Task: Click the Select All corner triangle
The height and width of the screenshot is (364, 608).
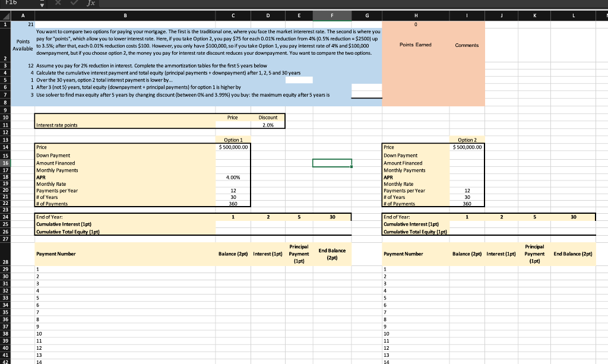Action: tap(5, 16)
